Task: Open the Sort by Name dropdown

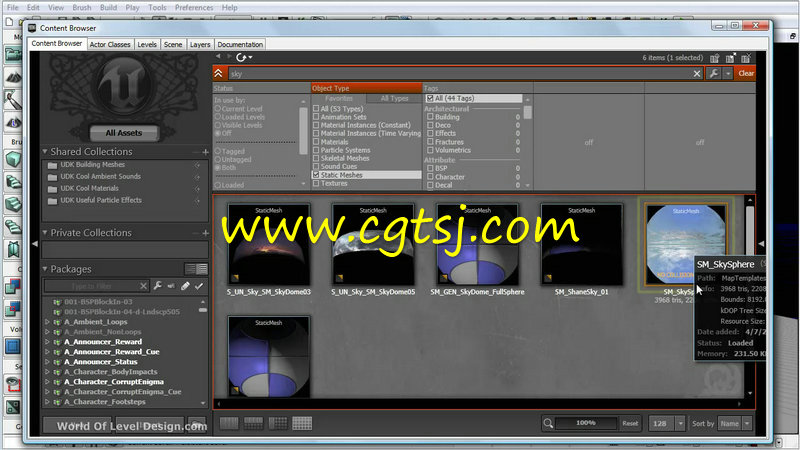Action: [x=747, y=423]
